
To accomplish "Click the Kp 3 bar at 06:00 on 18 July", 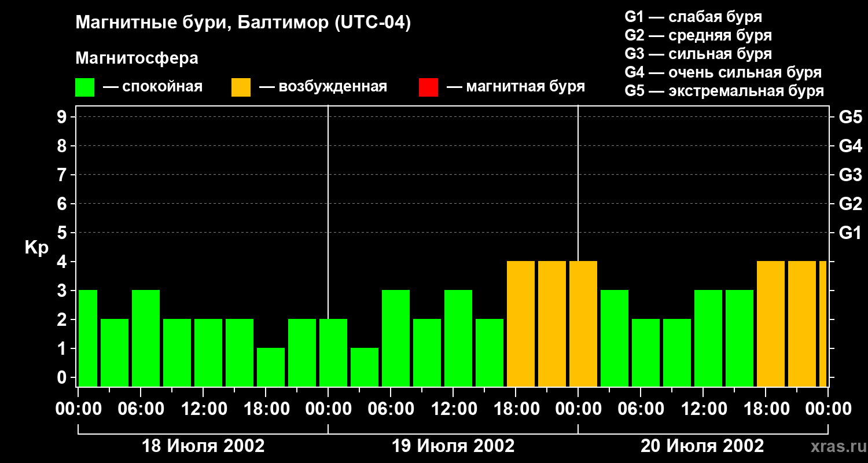I will coord(146,338).
